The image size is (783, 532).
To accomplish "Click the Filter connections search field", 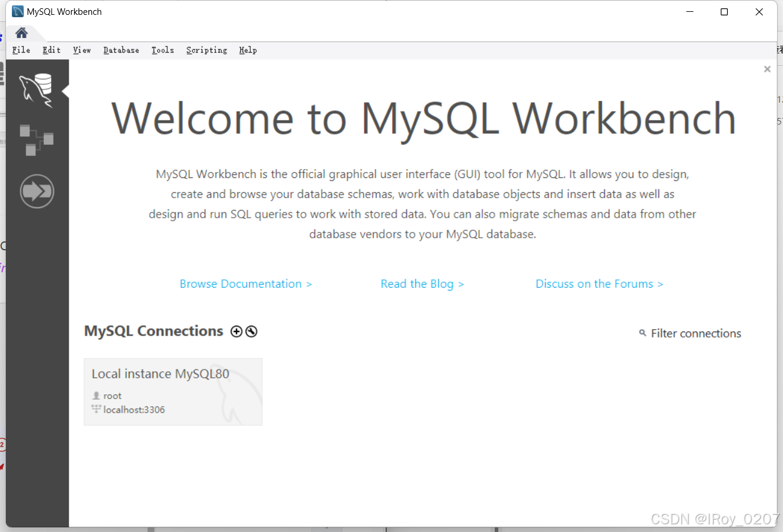I will [x=696, y=333].
